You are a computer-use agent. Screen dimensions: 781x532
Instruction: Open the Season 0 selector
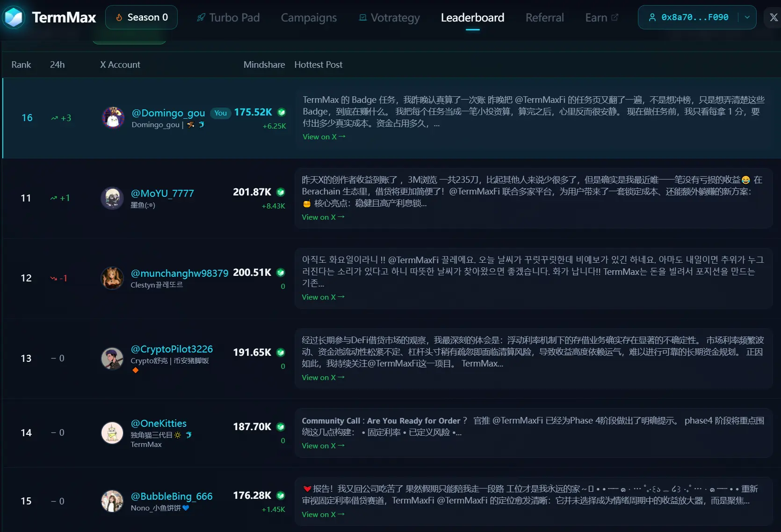click(x=141, y=17)
